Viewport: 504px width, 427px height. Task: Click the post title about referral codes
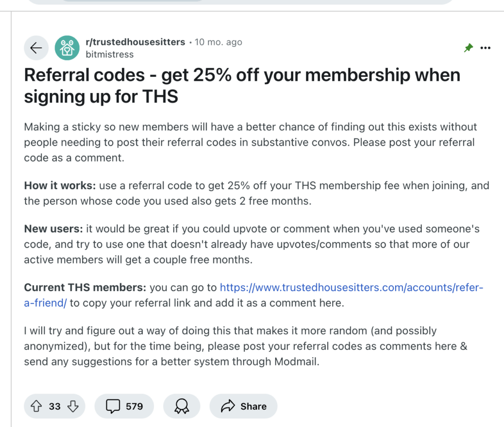242,85
